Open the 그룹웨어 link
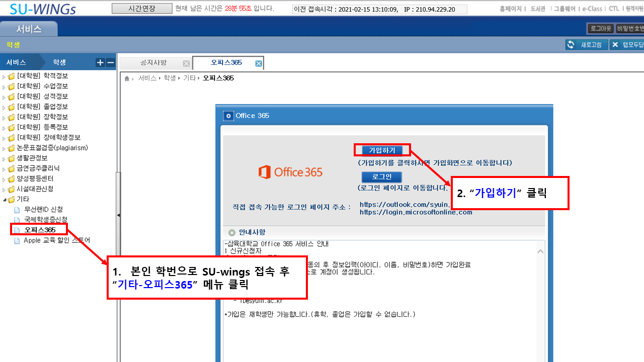This screenshot has width=644, height=362. (x=565, y=9)
